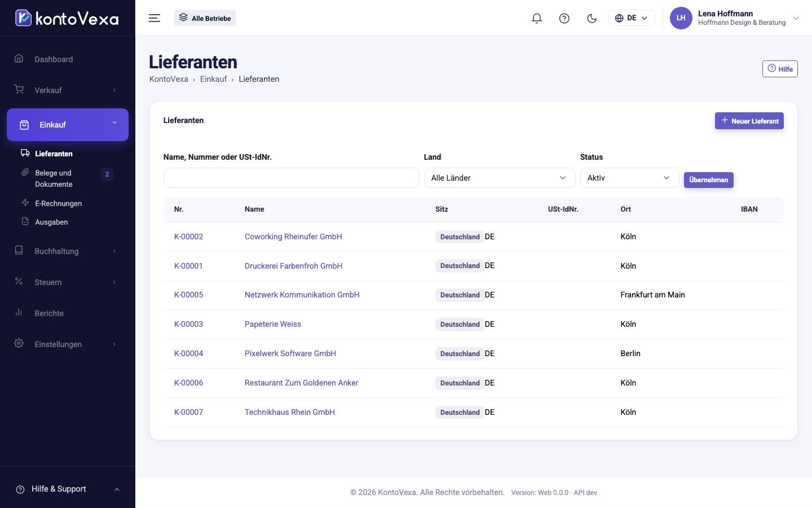Open Ausgaben in sidebar
Image resolution: width=812 pixels, height=508 pixels.
point(51,222)
